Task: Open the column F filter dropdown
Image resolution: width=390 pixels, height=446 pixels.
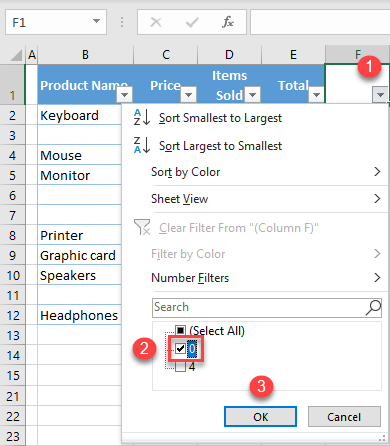Action: click(380, 95)
